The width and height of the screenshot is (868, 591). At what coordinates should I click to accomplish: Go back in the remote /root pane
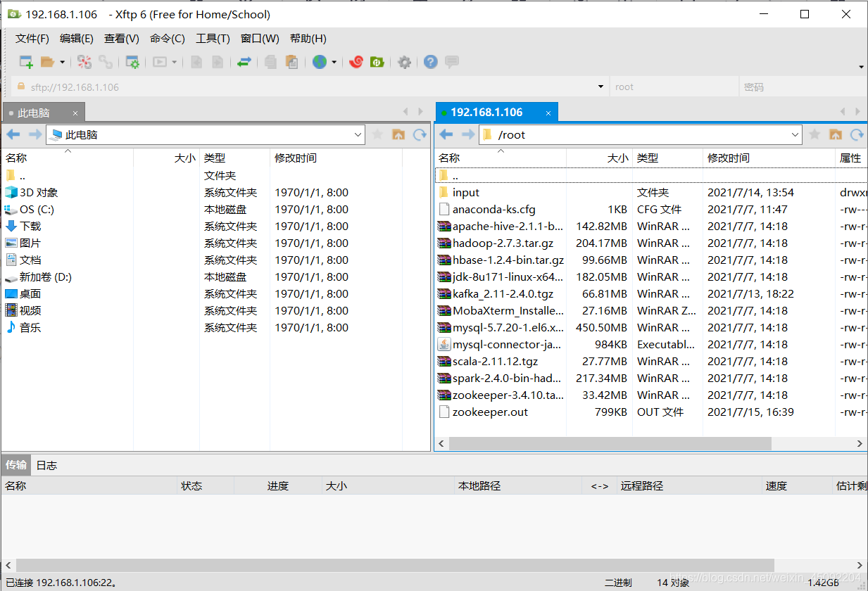pyautogui.click(x=446, y=134)
